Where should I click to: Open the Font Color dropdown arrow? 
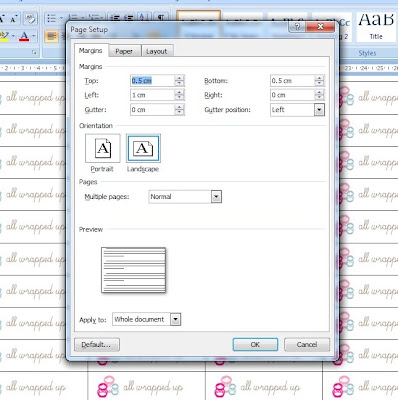pyautogui.click(x=34, y=36)
